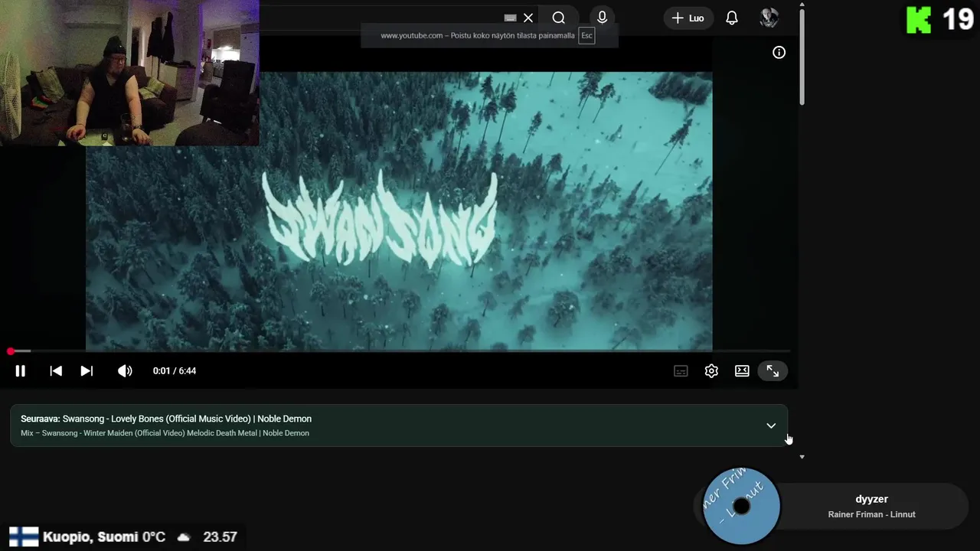Screen dimensions: 980x551
Task: Expand the Seuraava playlist panel
Action: pyautogui.click(x=771, y=425)
